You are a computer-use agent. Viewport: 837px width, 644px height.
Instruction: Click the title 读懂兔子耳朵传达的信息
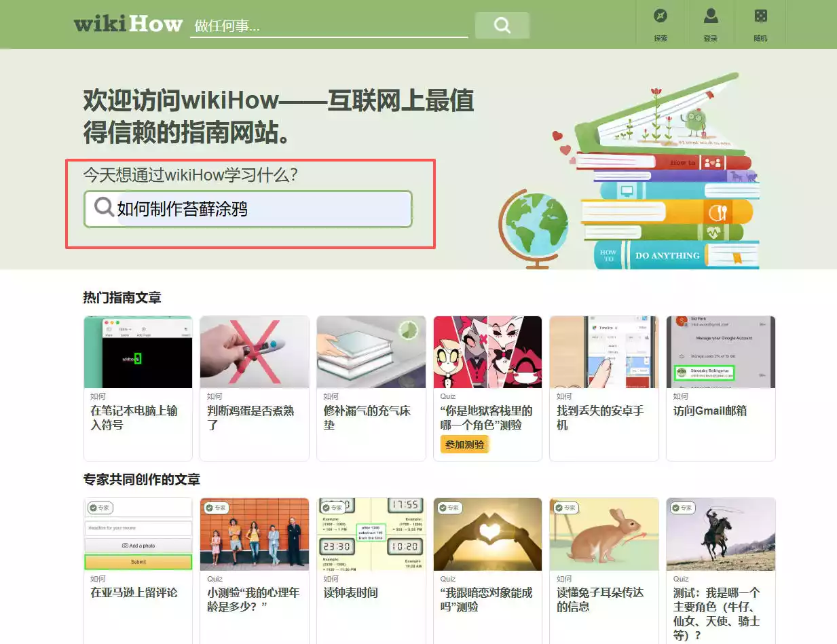[x=600, y=600]
